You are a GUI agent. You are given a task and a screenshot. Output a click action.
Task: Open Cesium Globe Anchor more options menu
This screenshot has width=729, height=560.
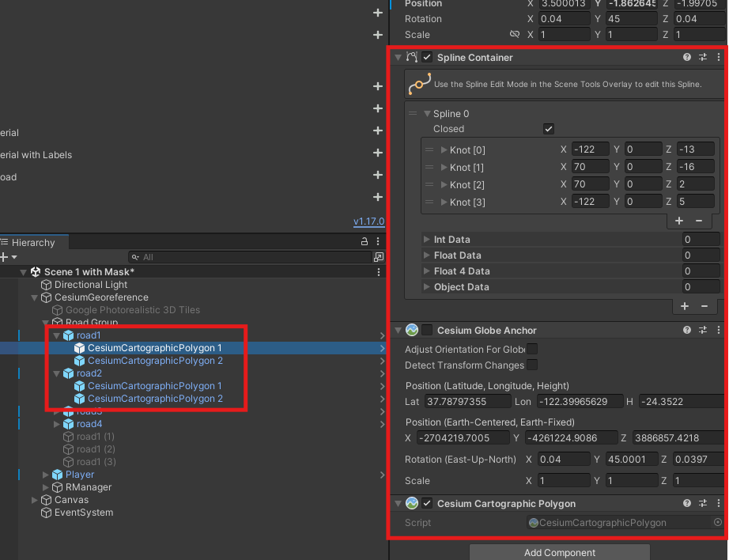(718, 331)
